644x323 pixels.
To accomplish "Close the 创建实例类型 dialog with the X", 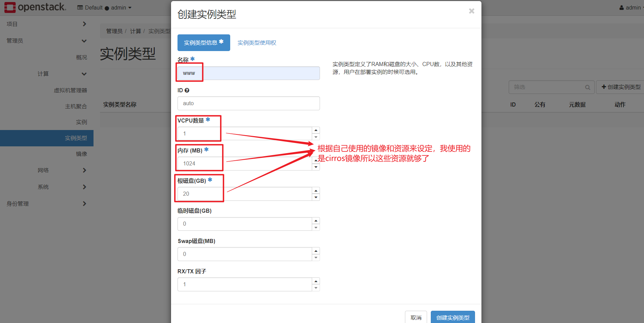I will click(472, 11).
